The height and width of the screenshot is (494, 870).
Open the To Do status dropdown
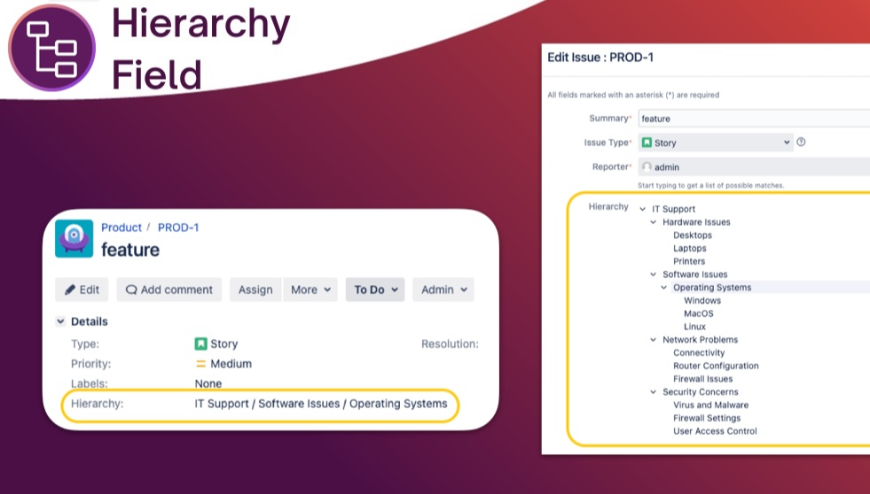(376, 290)
